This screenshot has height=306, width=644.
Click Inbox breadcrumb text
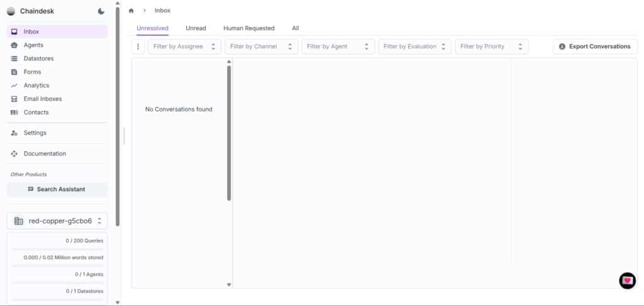click(163, 11)
